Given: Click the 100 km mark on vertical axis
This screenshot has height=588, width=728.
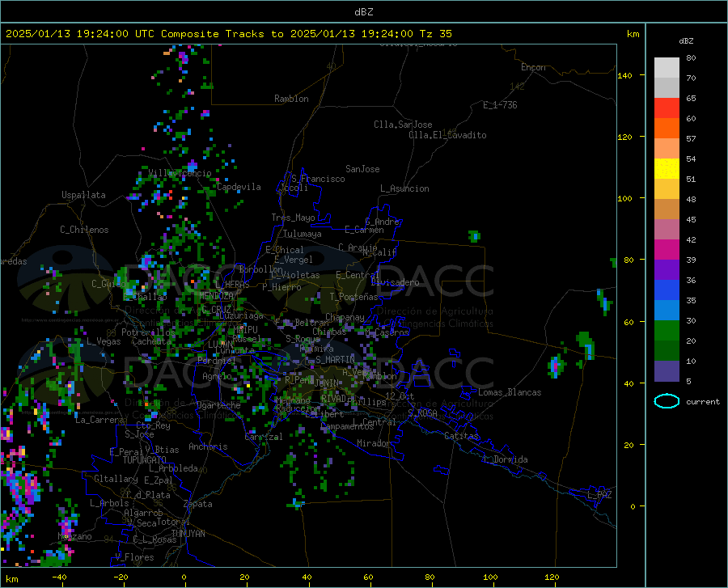Looking at the screenshot, I should coord(625,199).
